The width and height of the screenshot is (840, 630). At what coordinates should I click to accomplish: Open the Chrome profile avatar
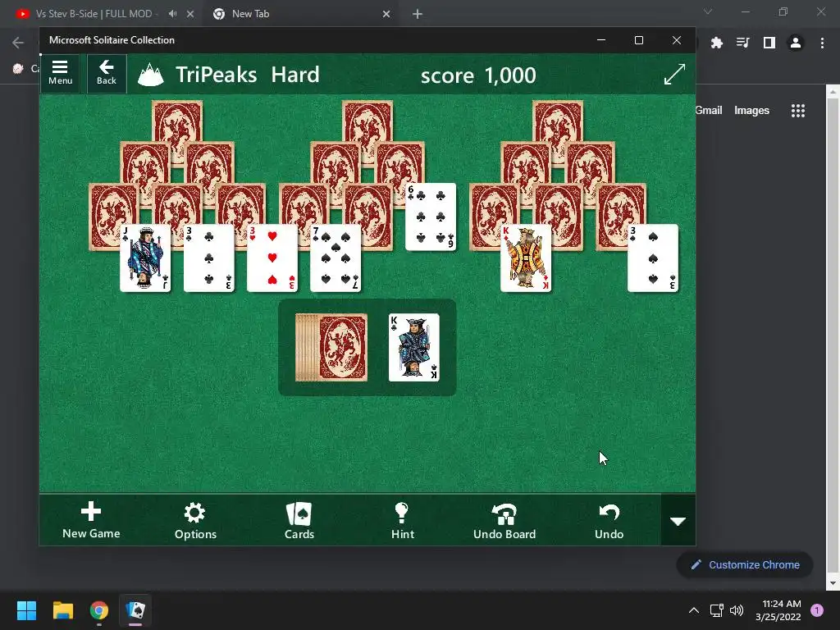pos(796,43)
